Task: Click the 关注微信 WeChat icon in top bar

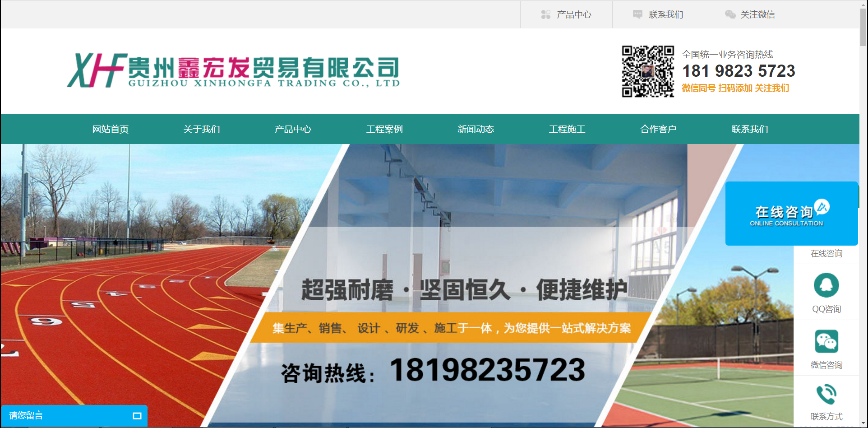Action: coord(730,14)
